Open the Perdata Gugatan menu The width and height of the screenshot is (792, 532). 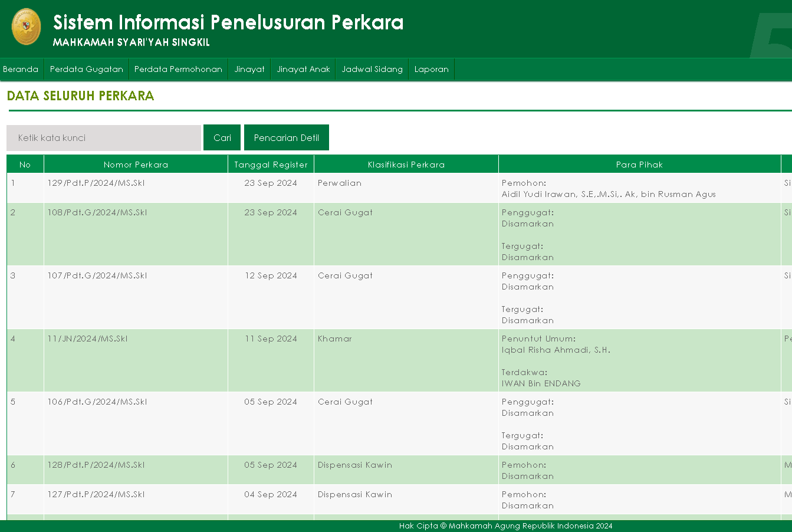(86, 69)
